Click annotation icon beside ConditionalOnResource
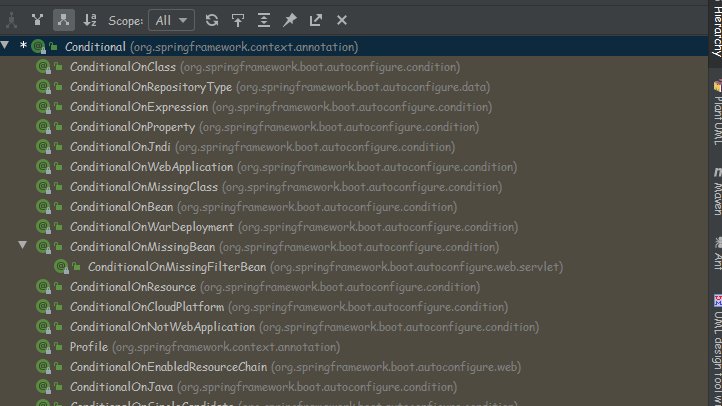This screenshot has width=722, height=406. pyautogui.click(x=44, y=287)
